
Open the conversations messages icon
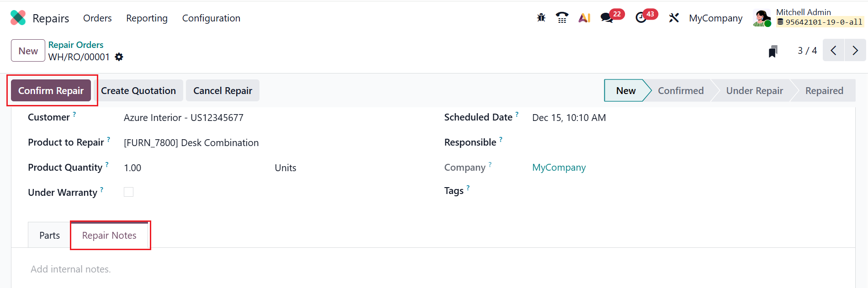(607, 18)
